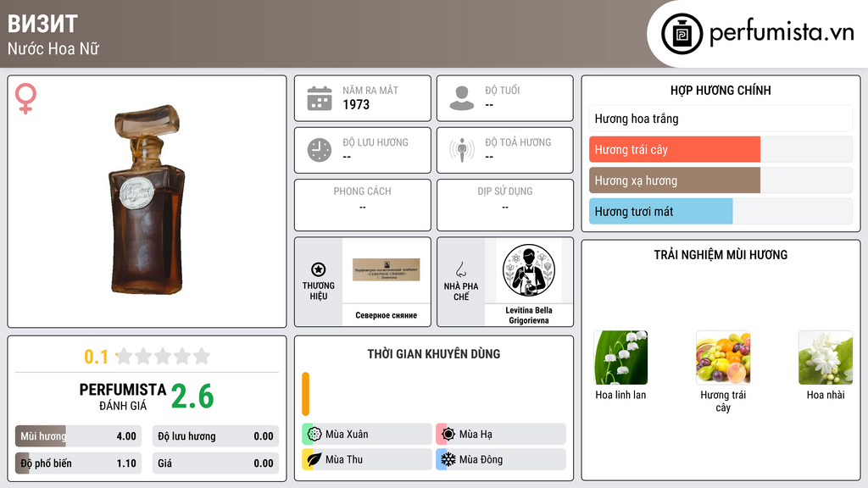Click the Hoa linh lan caption
The width and height of the screenshot is (868, 488).
click(620, 395)
